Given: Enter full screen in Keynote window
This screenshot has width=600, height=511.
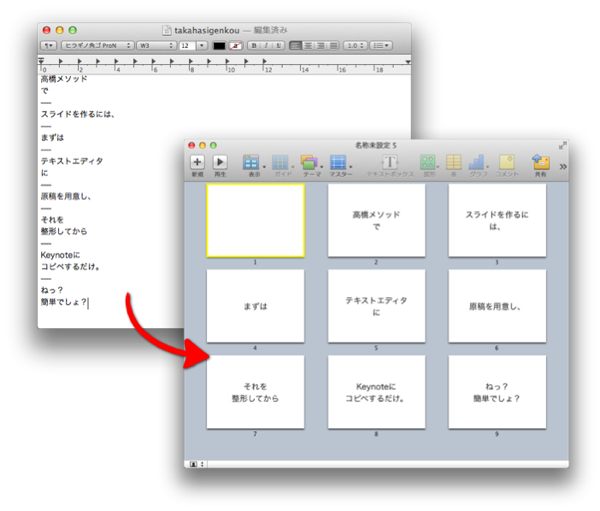Looking at the screenshot, I should coord(562,145).
